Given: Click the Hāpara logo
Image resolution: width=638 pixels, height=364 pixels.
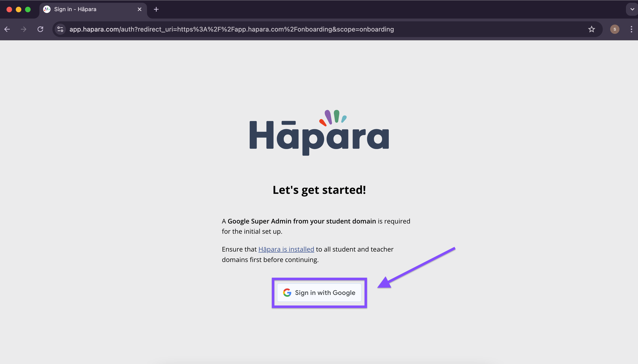Looking at the screenshot, I should pyautogui.click(x=319, y=132).
